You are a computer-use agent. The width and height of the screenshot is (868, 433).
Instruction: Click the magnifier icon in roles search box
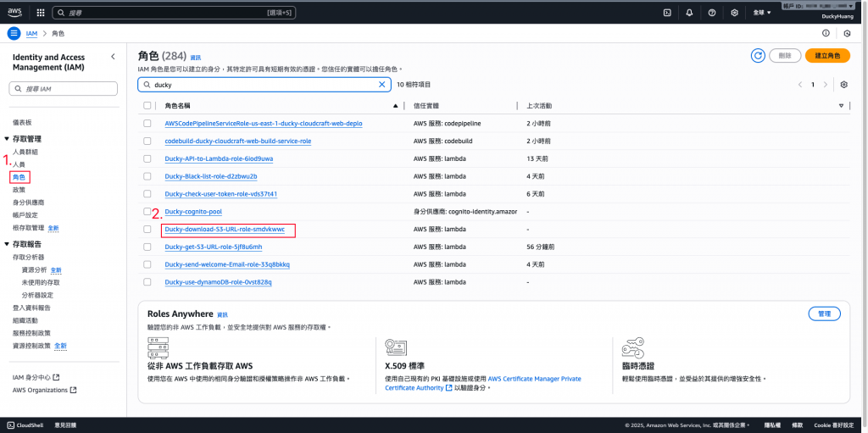(147, 85)
